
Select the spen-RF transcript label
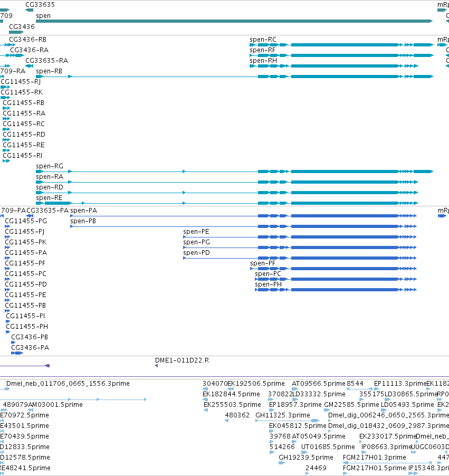click(x=262, y=50)
